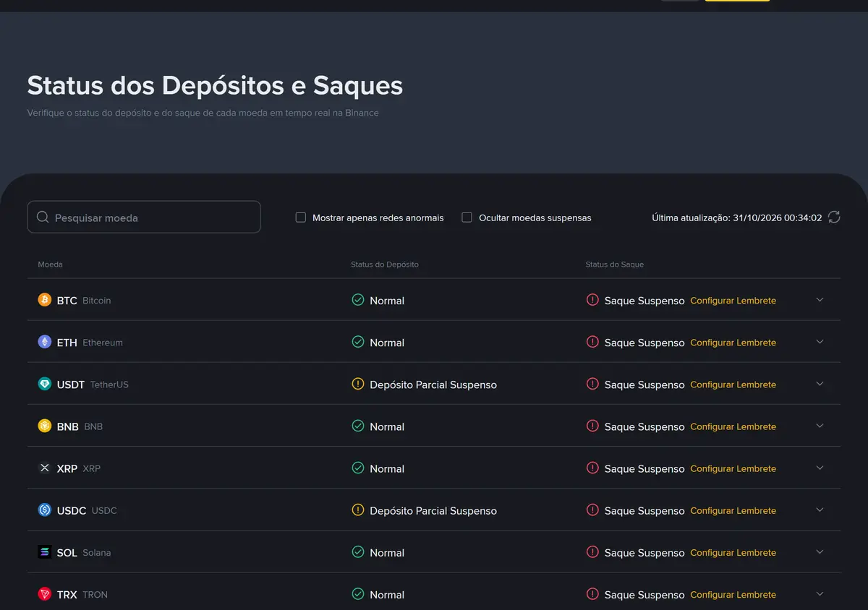Open Configurar Lembrete for BTC
This screenshot has height=610, width=868.
point(733,301)
